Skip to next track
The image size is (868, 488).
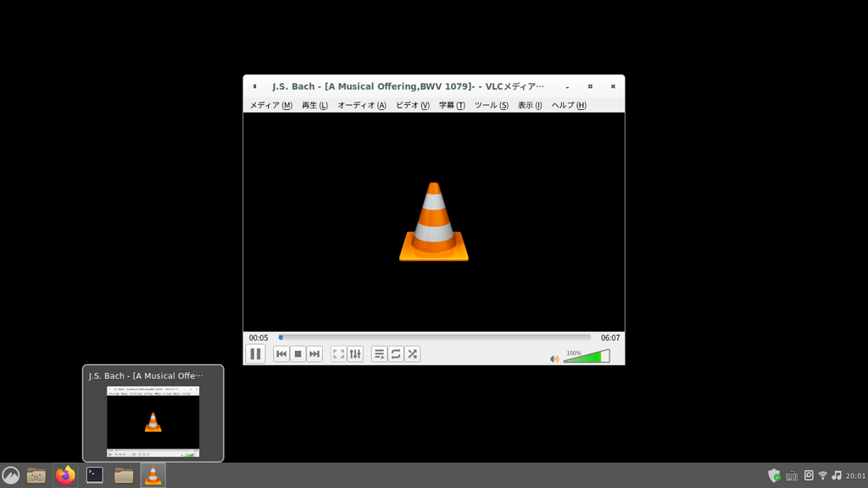click(x=314, y=353)
